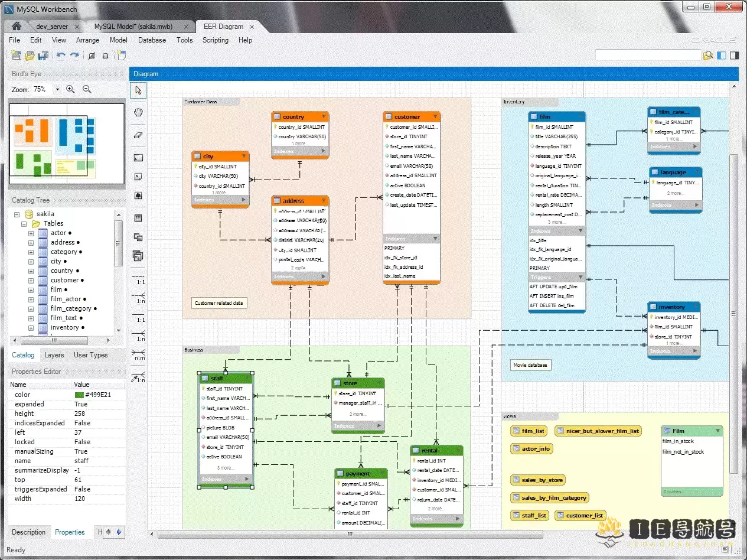Viewport: 747px width, 560px height.
Task: Click the new note toolbar icon
Action: [x=121, y=56]
